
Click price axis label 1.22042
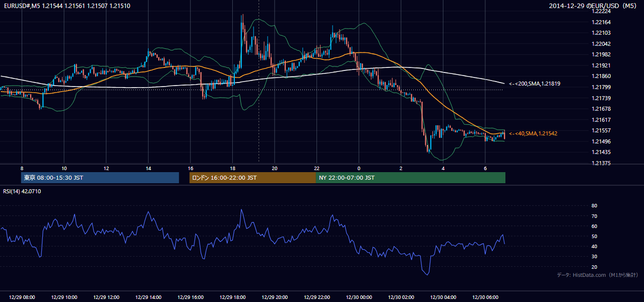pyautogui.click(x=601, y=44)
